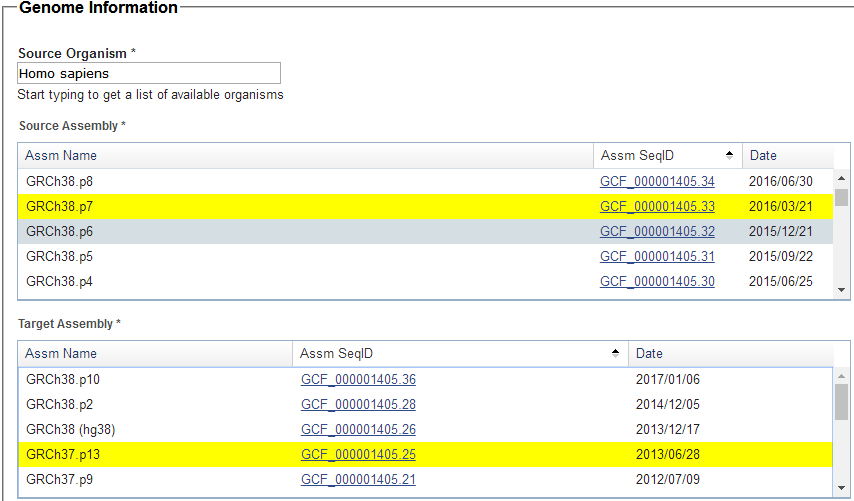Sort source table by Date column
This screenshot has width=854, height=501.
788,156
